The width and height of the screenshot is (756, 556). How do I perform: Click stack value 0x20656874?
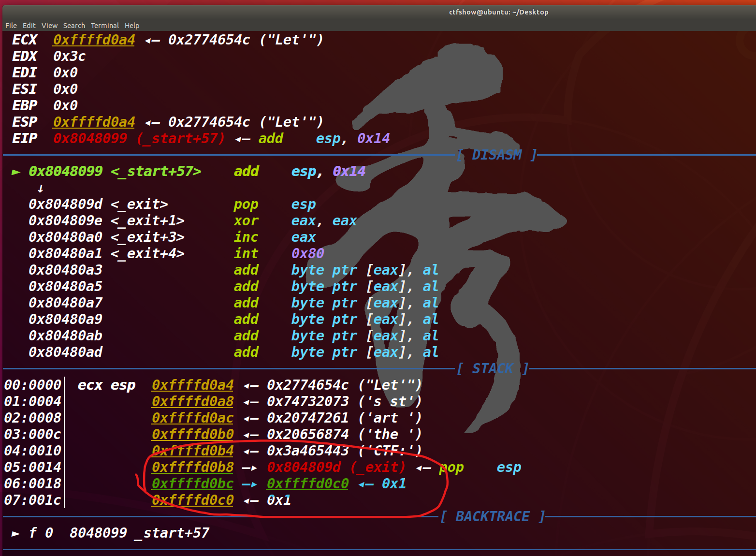307,434
